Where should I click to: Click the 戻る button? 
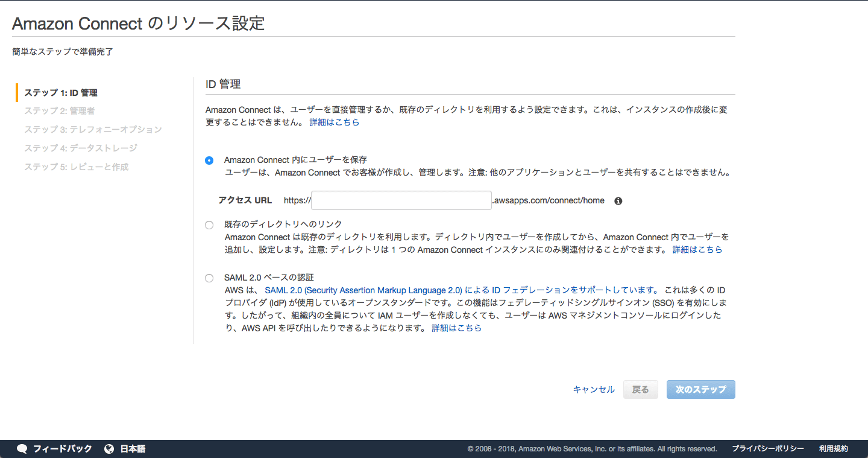(x=640, y=390)
